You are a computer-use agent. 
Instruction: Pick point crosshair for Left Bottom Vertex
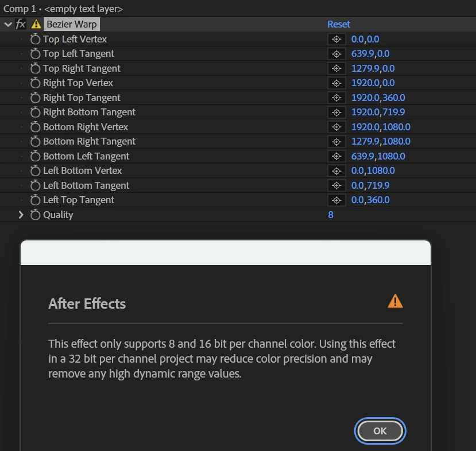click(x=336, y=171)
